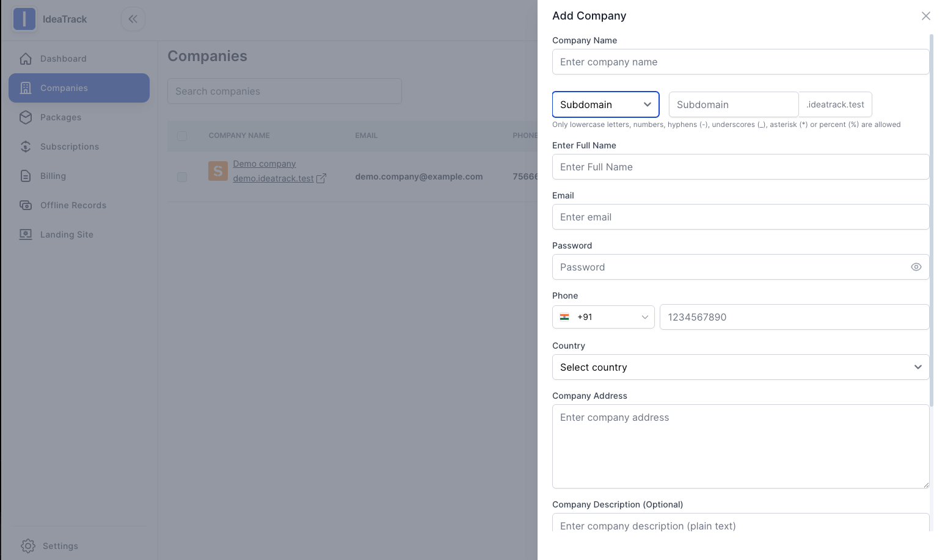This screenshot has height=560, width=945.
Task: Collapse the sidebar with double-chevron icon
Action: tap(133, 19)
